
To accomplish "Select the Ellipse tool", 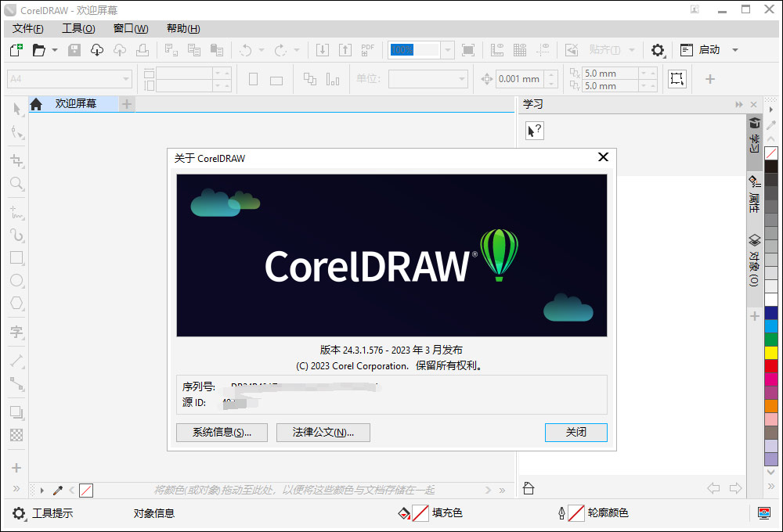I will [16, 280].
